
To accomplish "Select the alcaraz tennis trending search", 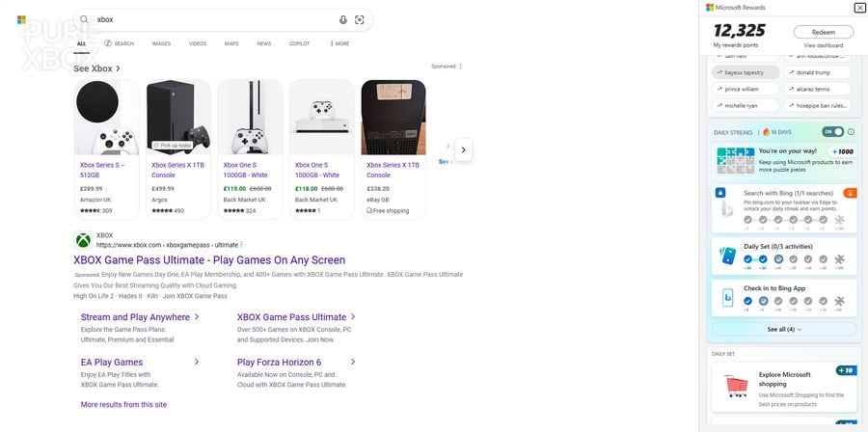I will (817, 89).
